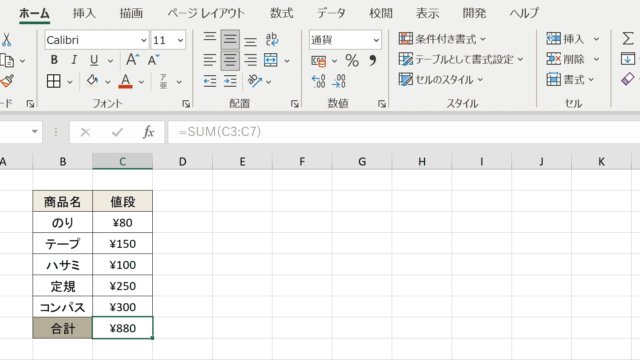The height and width of the screenshot is (360, 640).
Task: Click accounting number format icon
Action: point(319,61)
